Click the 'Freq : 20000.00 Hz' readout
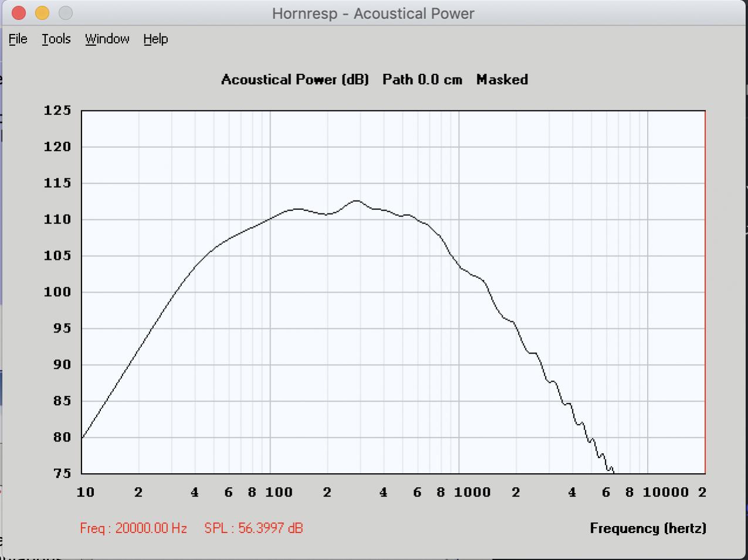 pos(133,528)
